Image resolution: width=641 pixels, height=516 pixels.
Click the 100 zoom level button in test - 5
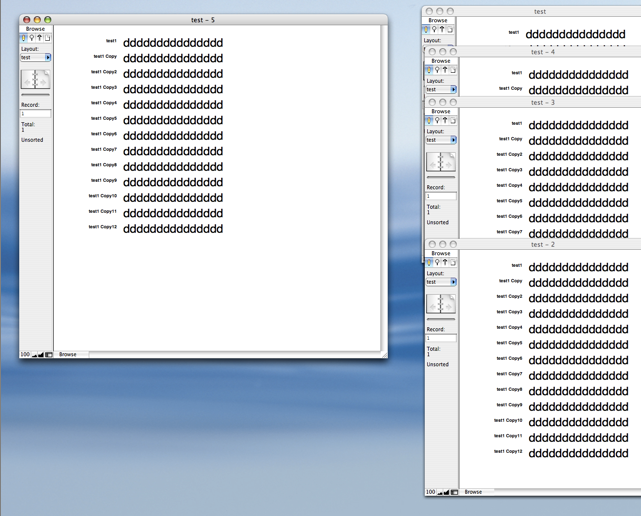pyautogui.click(x=24, y=355)
